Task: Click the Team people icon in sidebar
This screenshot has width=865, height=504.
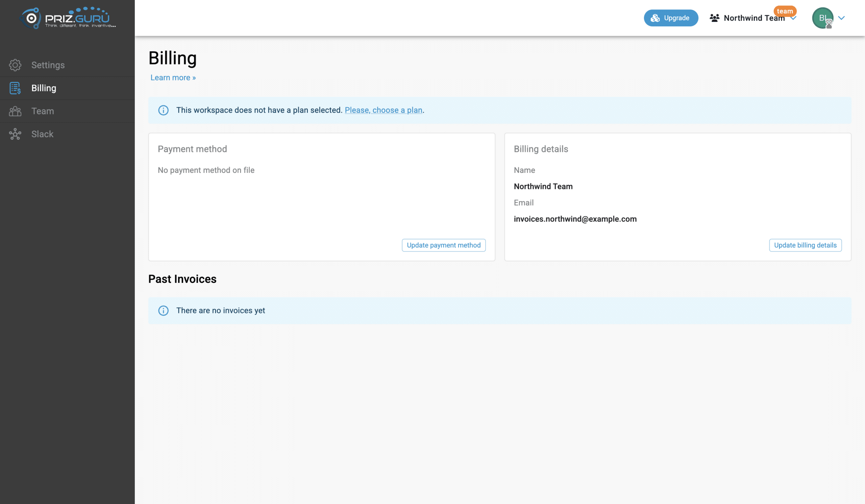Action: point(15,111)
